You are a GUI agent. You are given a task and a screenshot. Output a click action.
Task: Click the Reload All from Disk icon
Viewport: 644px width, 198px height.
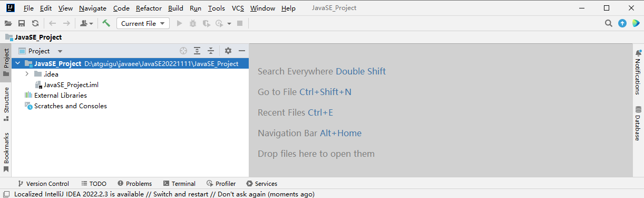tap(35, 23)
